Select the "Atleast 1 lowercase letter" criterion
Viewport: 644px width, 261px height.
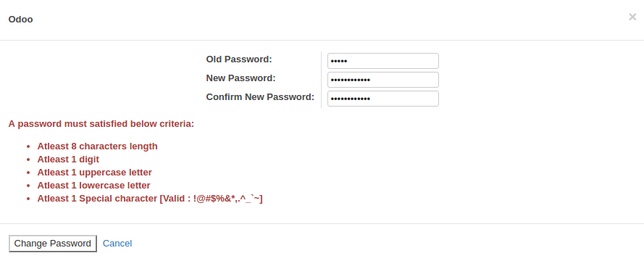[93, 186]
